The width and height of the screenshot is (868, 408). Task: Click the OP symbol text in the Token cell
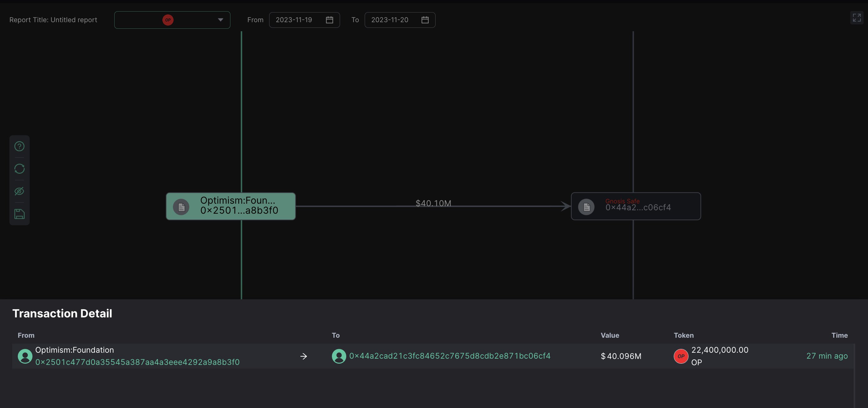point(697,362)
